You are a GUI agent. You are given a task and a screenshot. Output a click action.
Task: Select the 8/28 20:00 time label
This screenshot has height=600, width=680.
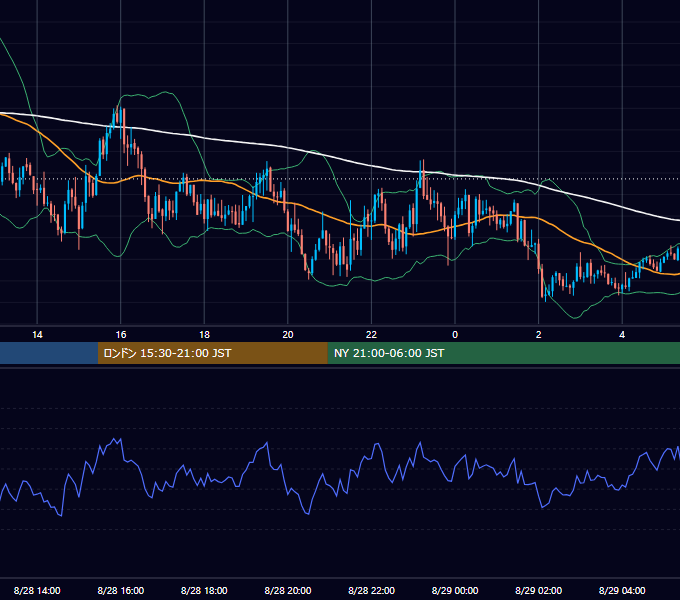288,590
